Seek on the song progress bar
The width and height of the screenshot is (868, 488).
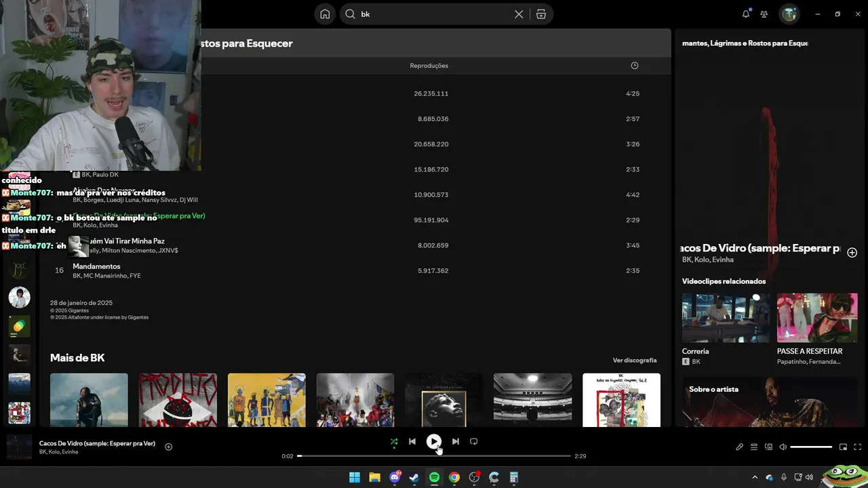[x=434, y=456]
